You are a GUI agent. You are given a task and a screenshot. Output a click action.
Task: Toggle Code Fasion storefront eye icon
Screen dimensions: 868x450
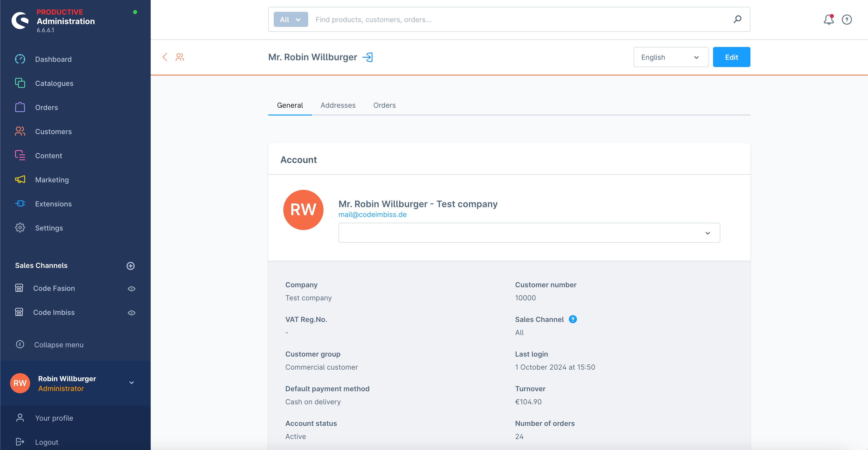point(131,289)
